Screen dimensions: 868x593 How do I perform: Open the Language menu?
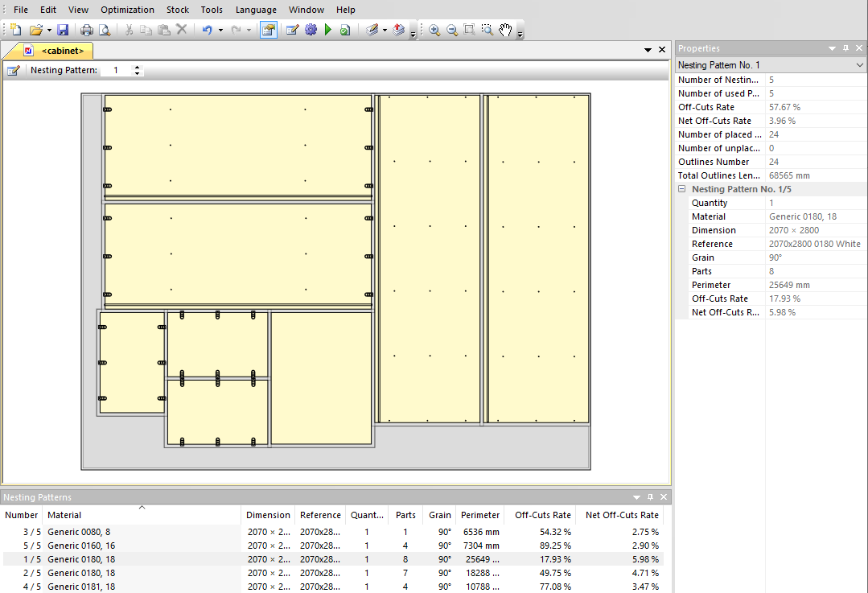click(256, 10)
